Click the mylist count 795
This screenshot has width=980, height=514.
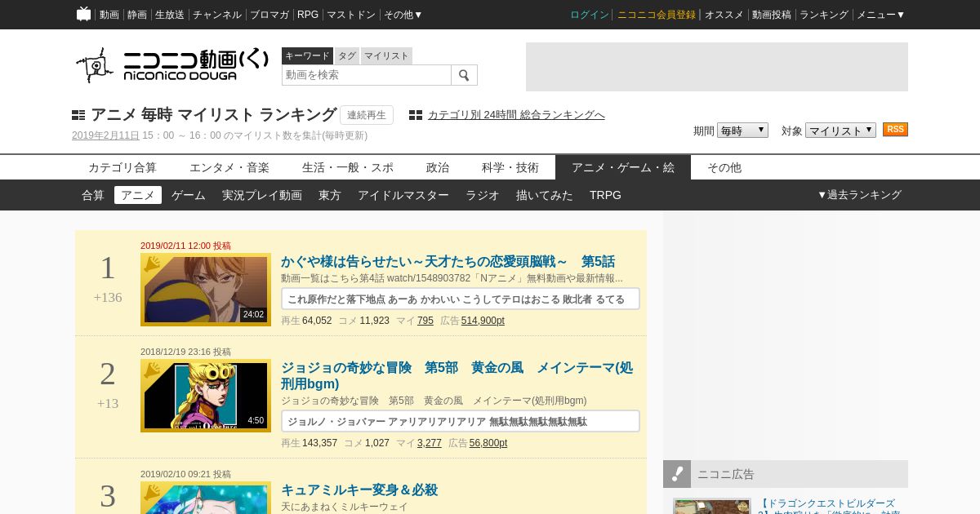pos(425,321)
